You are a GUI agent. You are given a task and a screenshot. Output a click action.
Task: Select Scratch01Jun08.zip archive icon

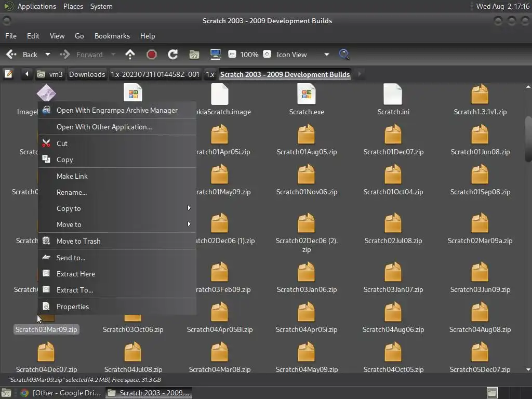pos(480,134)
